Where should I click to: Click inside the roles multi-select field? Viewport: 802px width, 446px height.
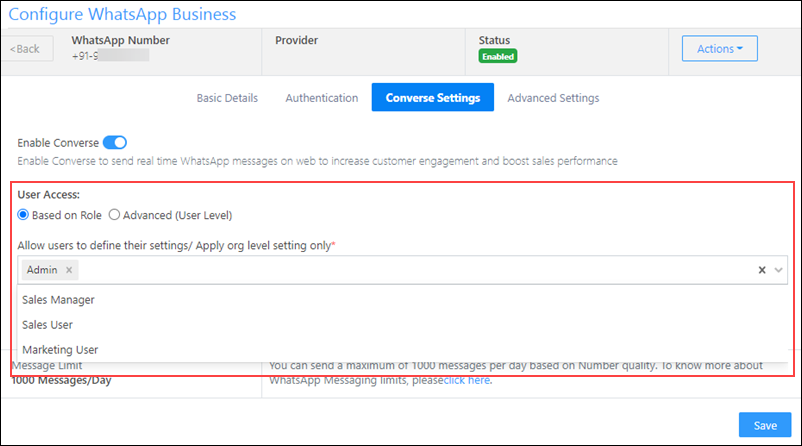click(x=403, y=270)
